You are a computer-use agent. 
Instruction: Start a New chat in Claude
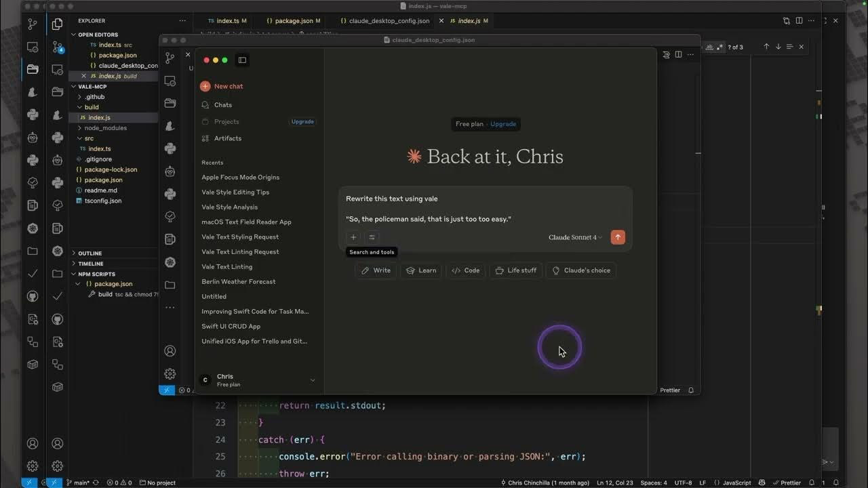click(222, 86)
